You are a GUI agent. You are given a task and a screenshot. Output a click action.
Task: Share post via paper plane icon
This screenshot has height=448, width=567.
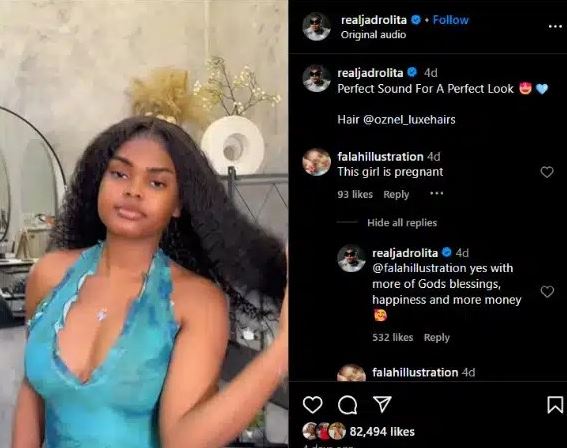(382, 404)
